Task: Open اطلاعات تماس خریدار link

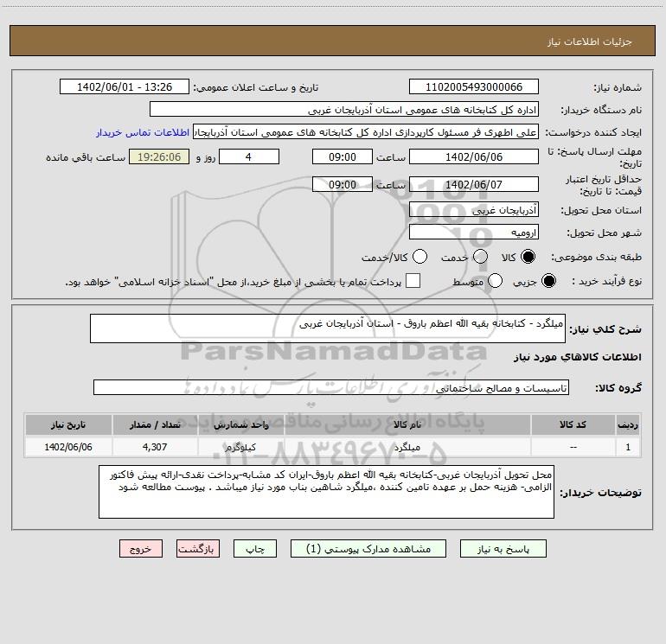Action: (x=143, y=132)
